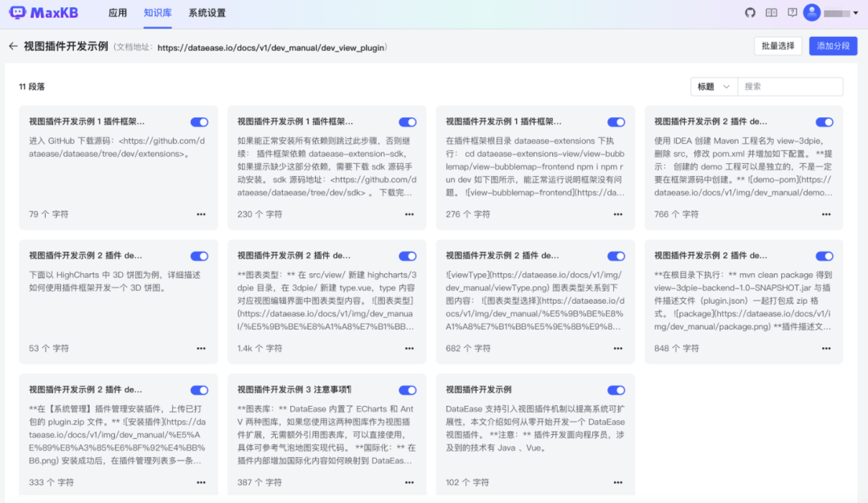The image size is (868, 503).
Task: Open the ellipsis menu on the 1.4k card
Action: (x=408, y=348)
